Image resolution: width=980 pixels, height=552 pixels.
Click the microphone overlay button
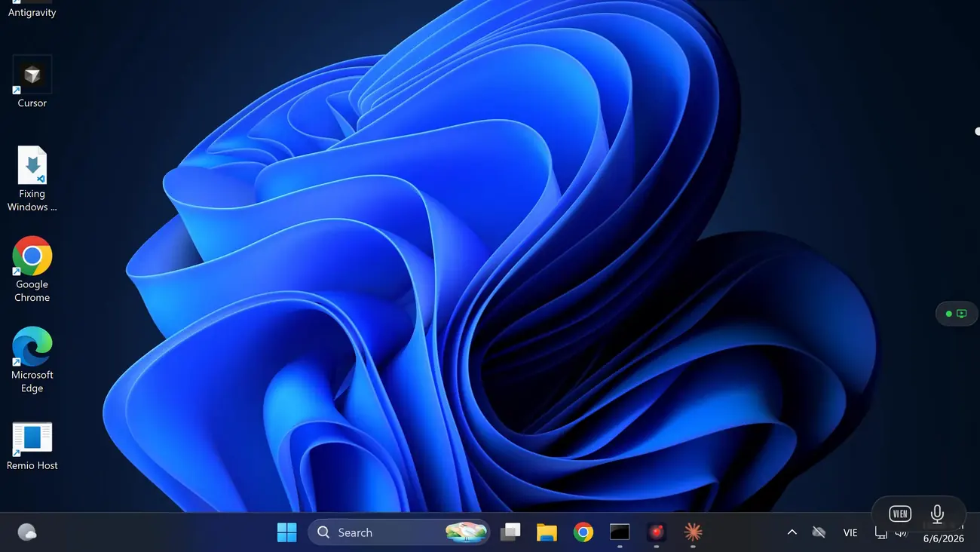click(937, 514)
